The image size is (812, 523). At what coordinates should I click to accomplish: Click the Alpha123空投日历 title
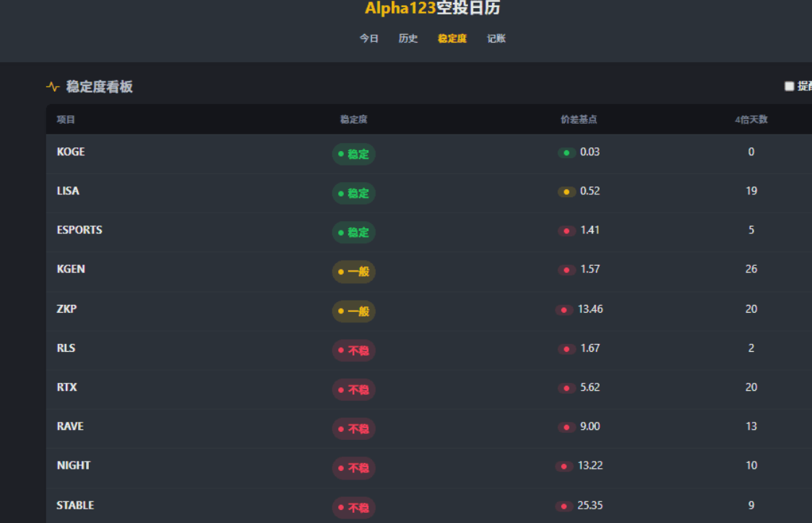pos(432,9)
